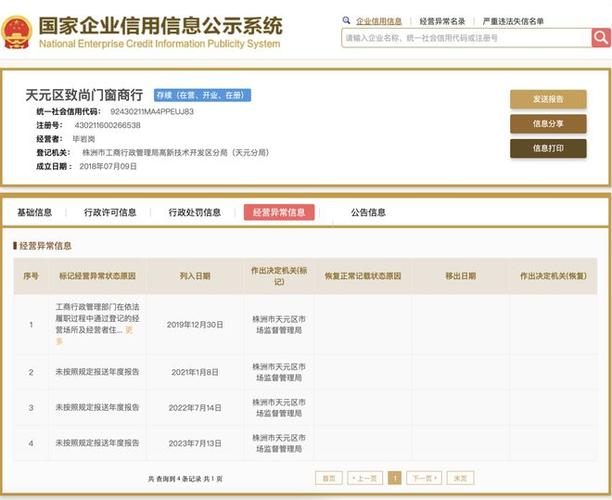
Task: Click the small magnifier beside 企业信用信息
Action: (346, 20)
